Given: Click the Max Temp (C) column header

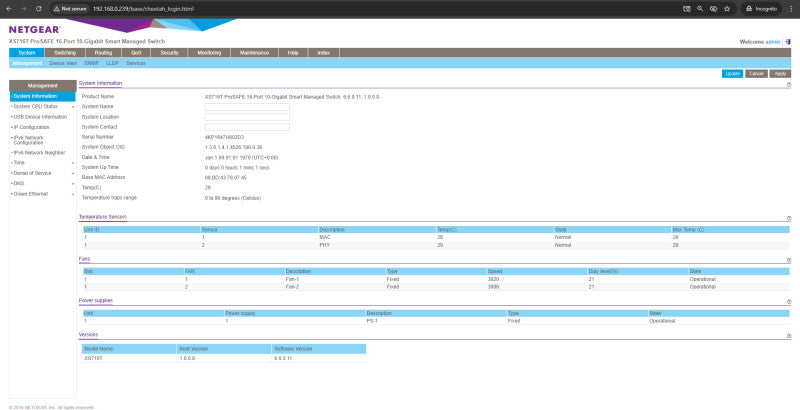Looking at the screenshot, I should [689, 229].
